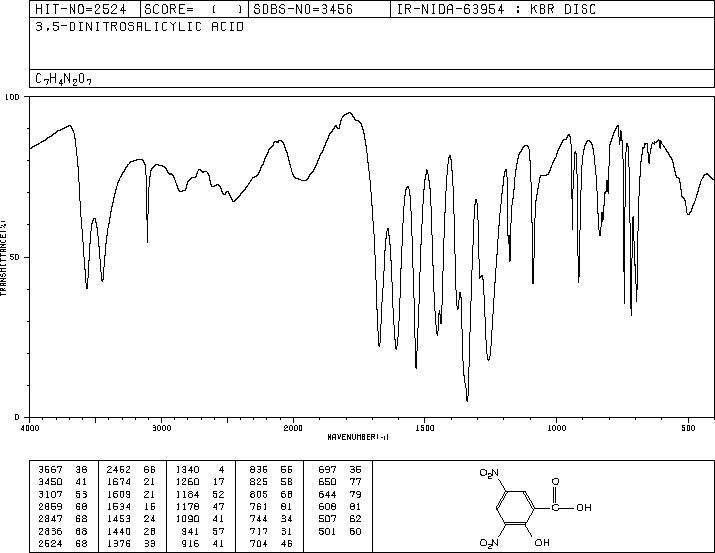Click the 2000 tick label on x-axis

point(293,428)
